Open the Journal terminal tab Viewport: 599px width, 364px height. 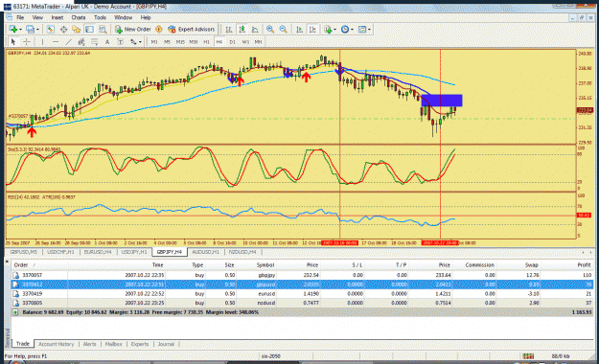166,344
